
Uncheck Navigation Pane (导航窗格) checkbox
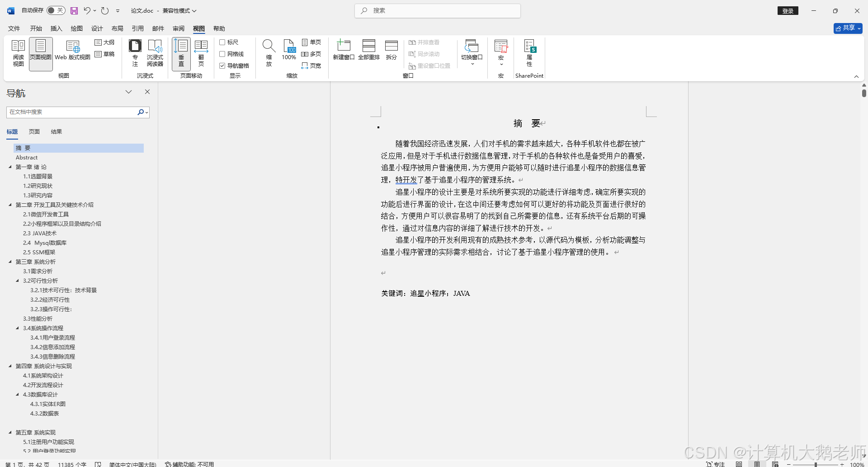tap(222, 66)
